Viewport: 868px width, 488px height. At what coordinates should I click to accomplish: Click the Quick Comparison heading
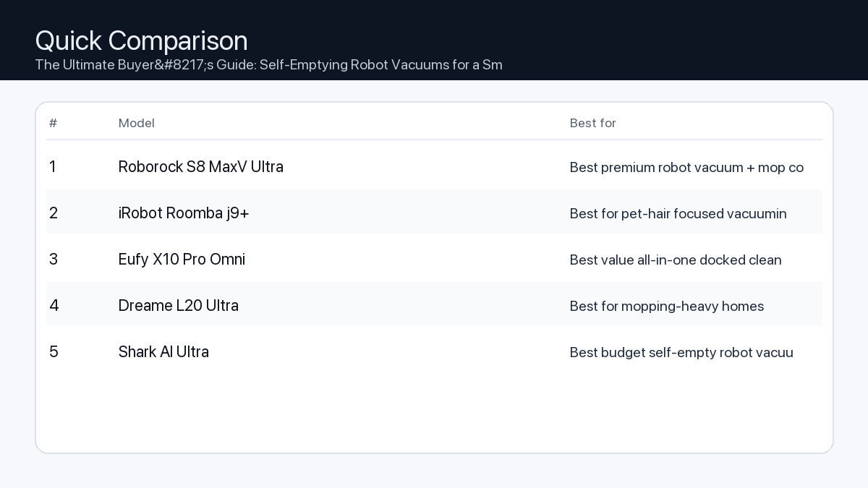click(141, 40)
